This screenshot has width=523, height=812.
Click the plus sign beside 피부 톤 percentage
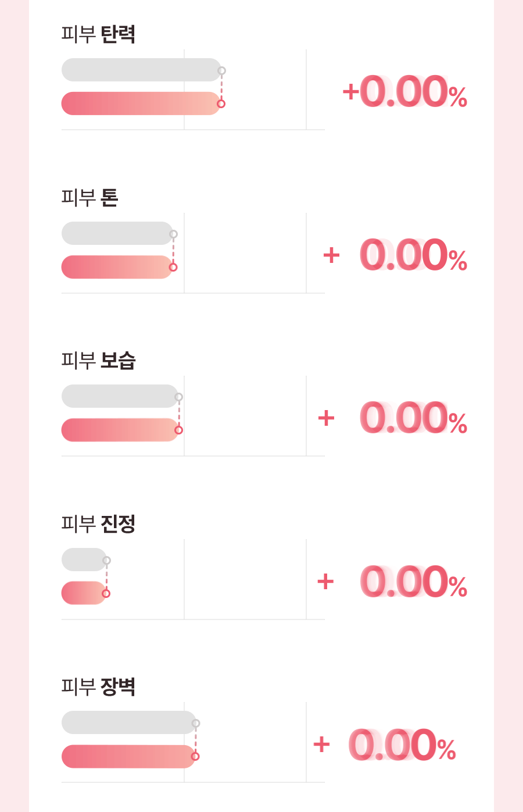331,255
